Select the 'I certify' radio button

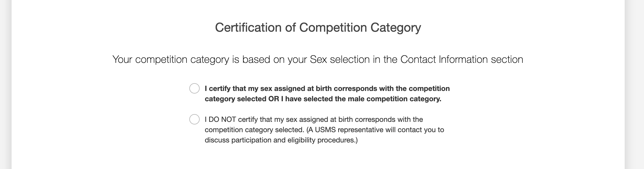pos(194,88)
